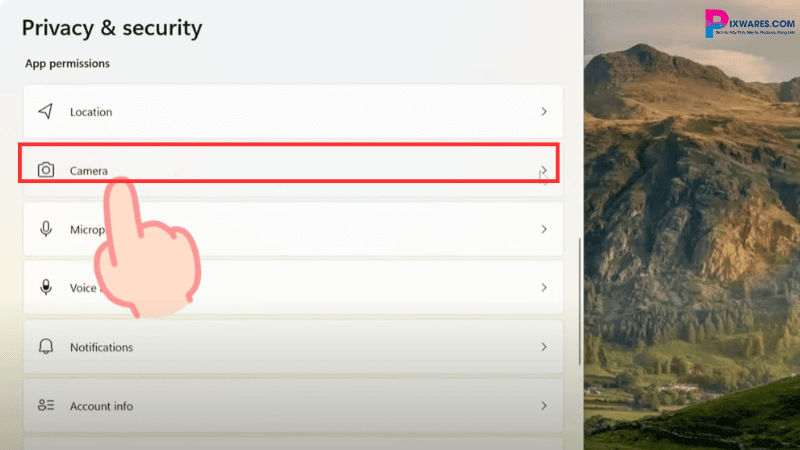Open the Notifications label
This screenshot has width=800, height=450.
click(101, 347)
